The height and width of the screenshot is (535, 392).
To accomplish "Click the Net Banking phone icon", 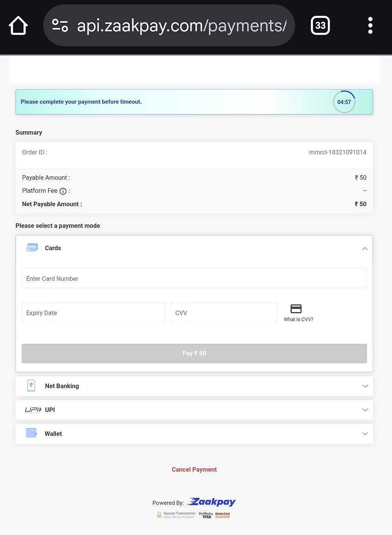I will (31, 386).
